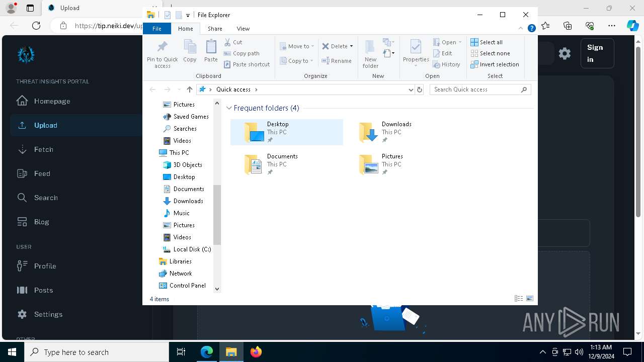Open the browser page settings gear
Screen dimensions: 644x362
click(565, 53)
